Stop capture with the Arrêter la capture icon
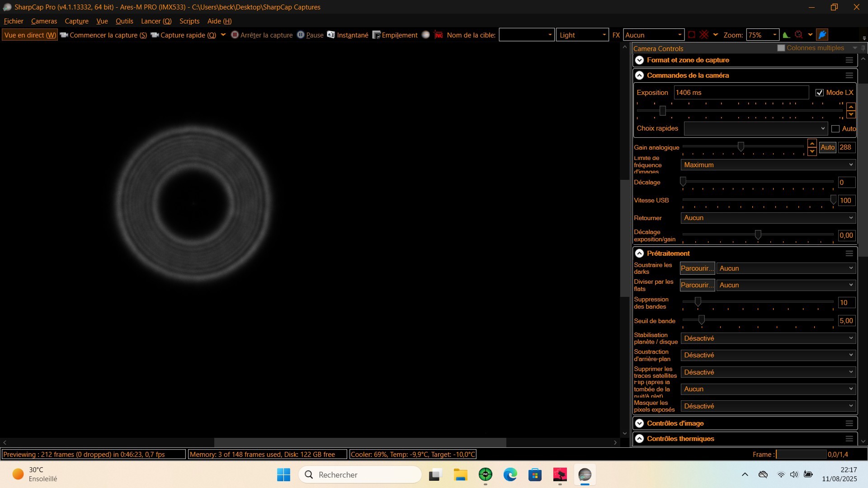Image resolution: width=868 pixels, height=488 pixels. 235,35
